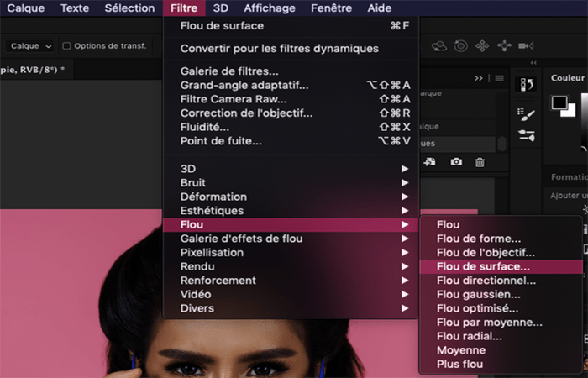Open the Aide menu
Viewport: 588px width, 378px height.
[380, 8]
